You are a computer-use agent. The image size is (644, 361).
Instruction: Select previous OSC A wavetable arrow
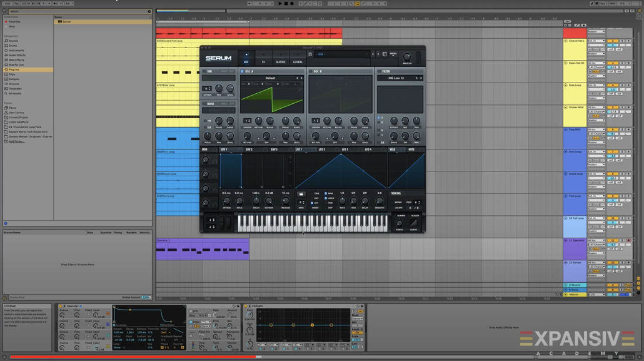tap(297, 78)
